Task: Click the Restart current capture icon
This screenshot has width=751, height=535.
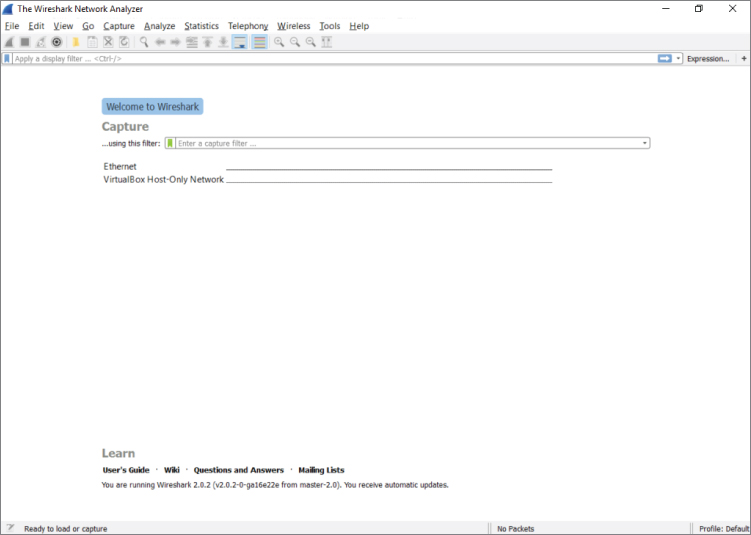Action: (x=41, y=42)
